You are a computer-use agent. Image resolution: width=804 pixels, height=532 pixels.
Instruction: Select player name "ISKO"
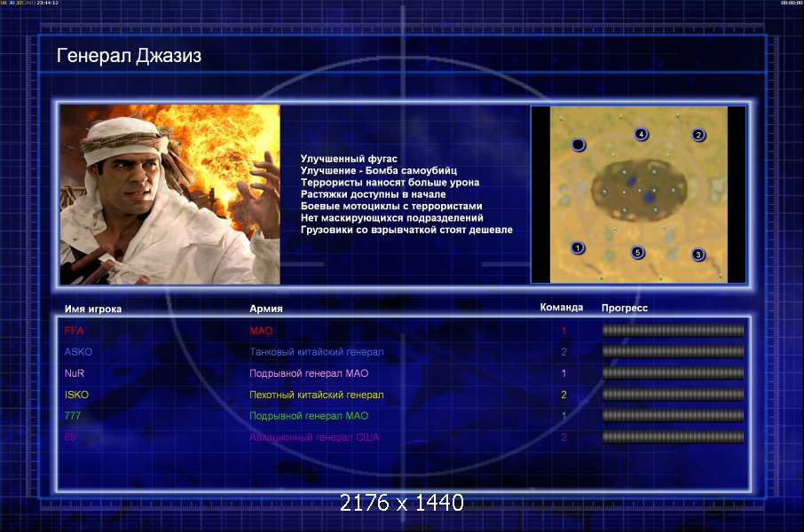click(x=76, y=395)
